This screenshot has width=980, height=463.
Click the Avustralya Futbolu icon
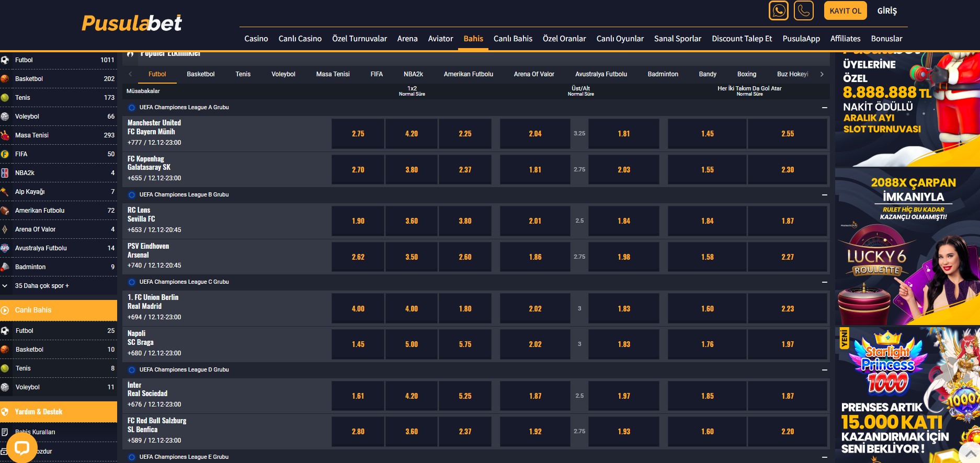[5, 248]
